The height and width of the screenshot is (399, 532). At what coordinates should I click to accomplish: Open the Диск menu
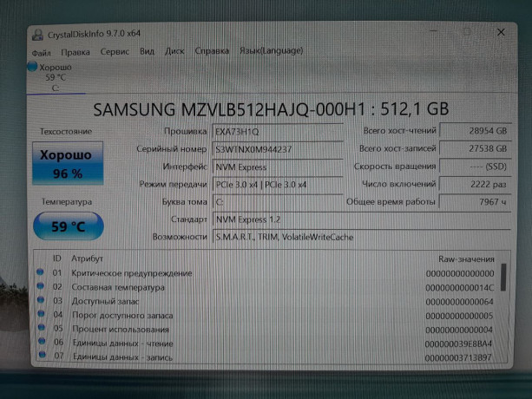click(x=174, y=51)
